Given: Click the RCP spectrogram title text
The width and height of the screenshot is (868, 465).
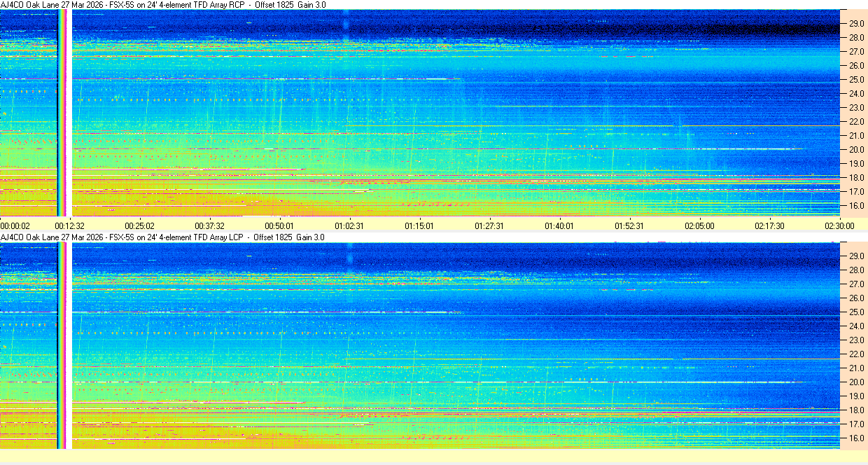Looking at the screenshot, I should pyautogui.click(x=163, y=5).
